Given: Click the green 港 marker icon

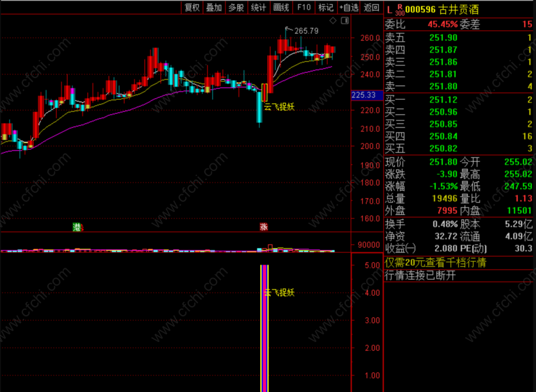Looking at the screenshot, I should point(77,227).
